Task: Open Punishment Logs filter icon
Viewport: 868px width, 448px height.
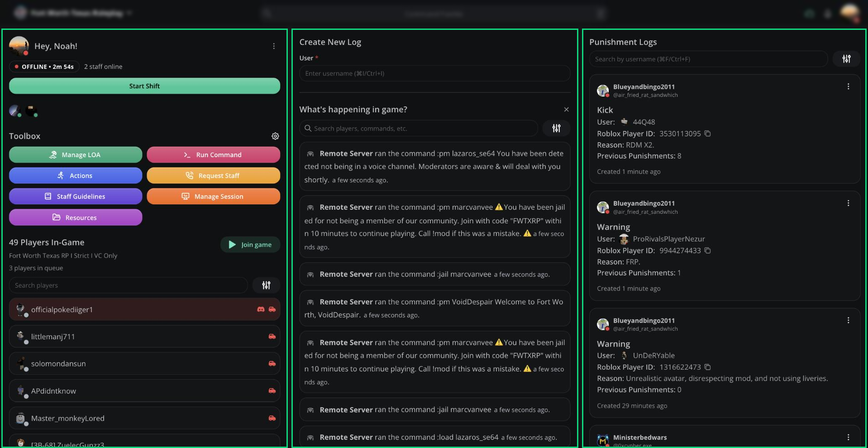Action: click(x=846, y=59)
